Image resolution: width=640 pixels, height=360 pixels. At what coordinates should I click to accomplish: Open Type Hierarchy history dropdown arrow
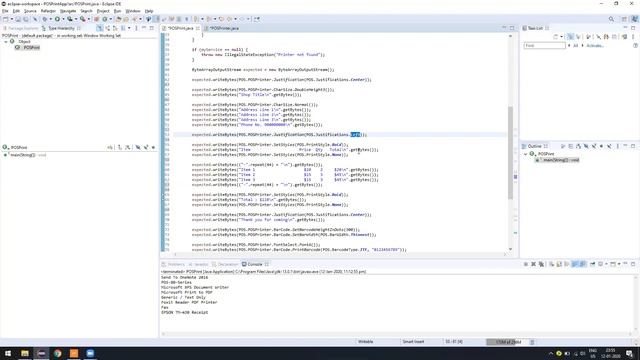(x=129, y=28)
